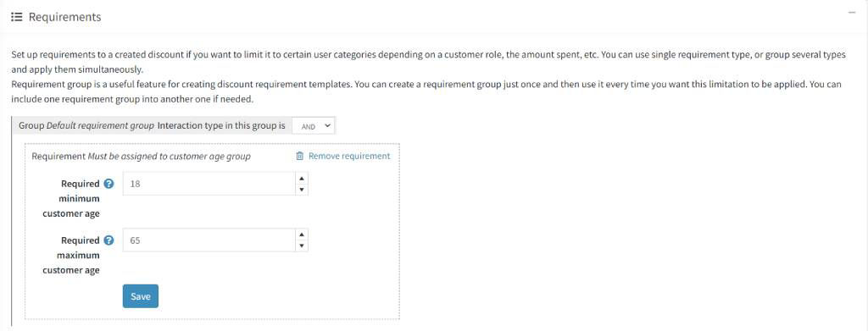
Task: Decrease maximum customer age with down arrow
Action: [x=302, y=245]
